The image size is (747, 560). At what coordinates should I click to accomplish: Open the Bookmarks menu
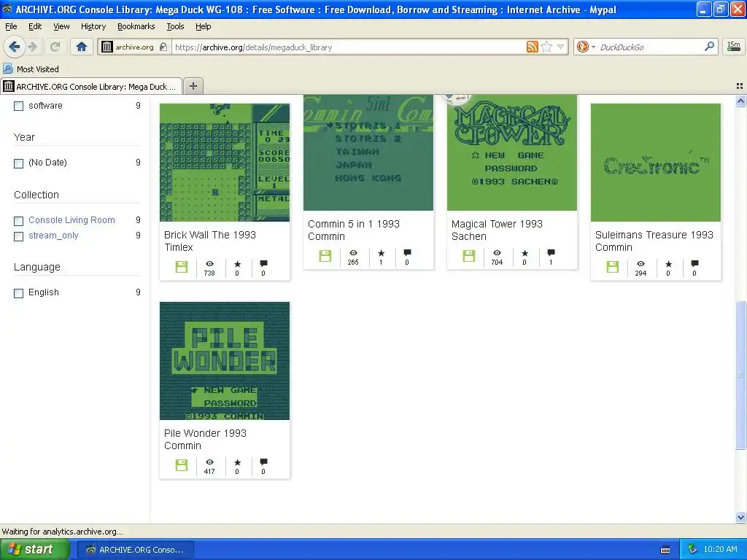point(136,26)
